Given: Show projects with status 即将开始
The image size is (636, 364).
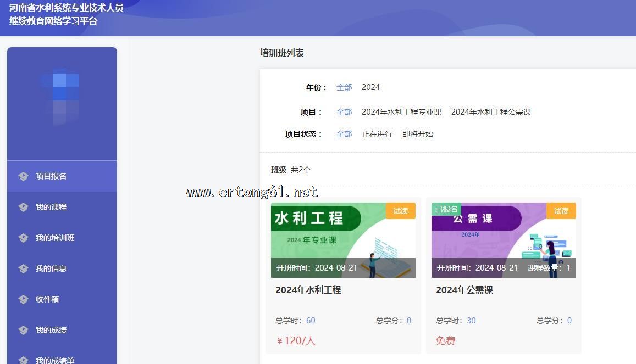Looking at the screenshot, I should pos(417,134).
